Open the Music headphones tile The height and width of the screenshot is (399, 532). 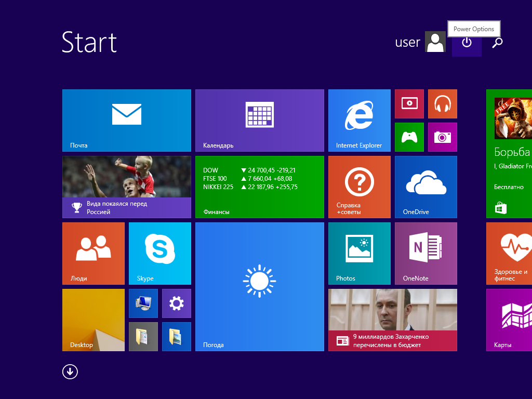(x=443, y=104)
